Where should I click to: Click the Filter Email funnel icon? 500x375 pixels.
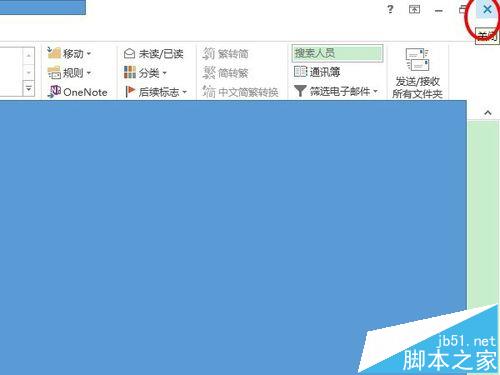click(x=300, y=91)
